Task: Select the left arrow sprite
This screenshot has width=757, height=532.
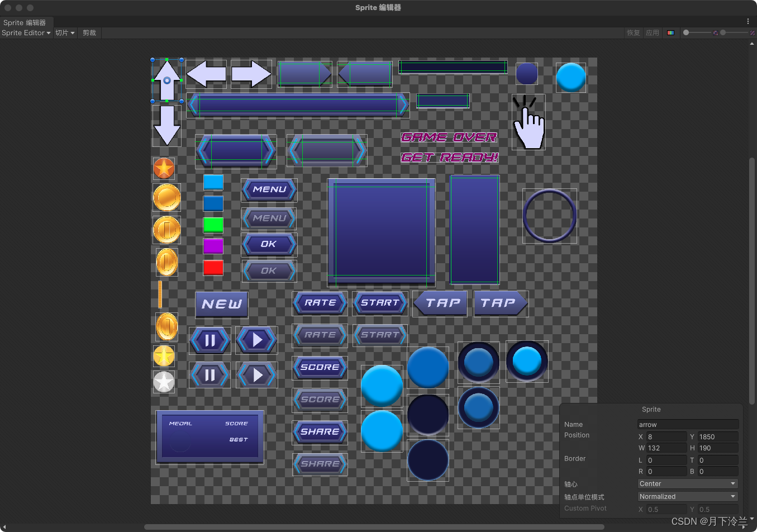Action: 206,74
